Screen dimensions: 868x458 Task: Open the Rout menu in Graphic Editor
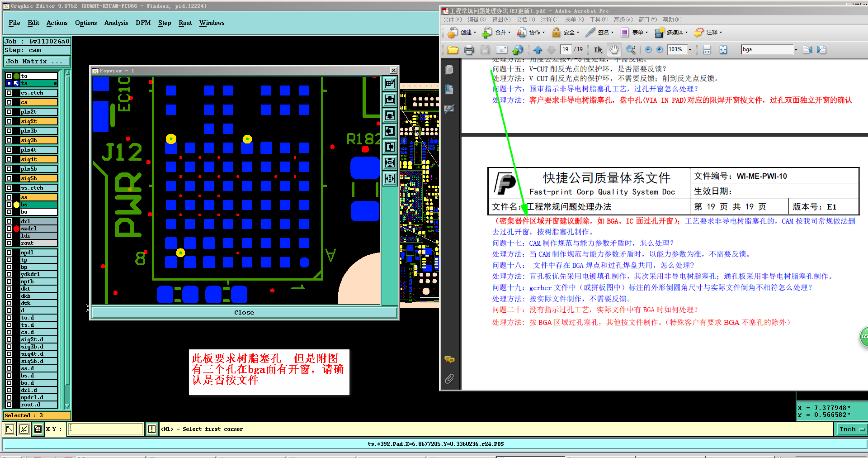point(185,23)
